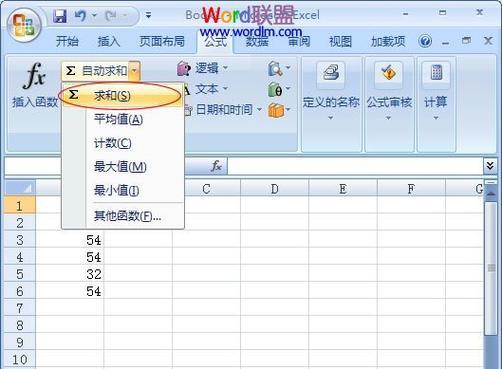Open Excel Help question mark
This screenshot has width=502, height=369.
(425, 41)
